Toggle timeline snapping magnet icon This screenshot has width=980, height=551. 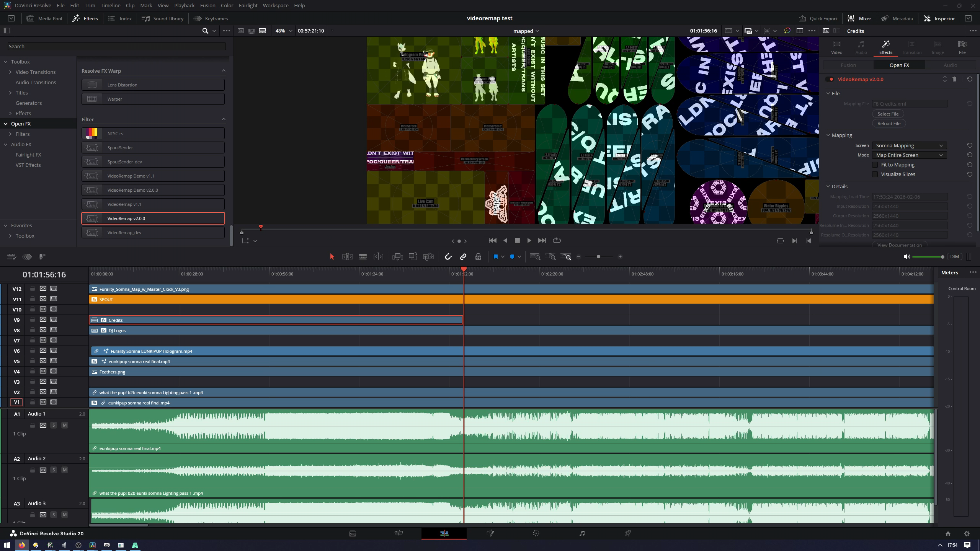point(448,257)
